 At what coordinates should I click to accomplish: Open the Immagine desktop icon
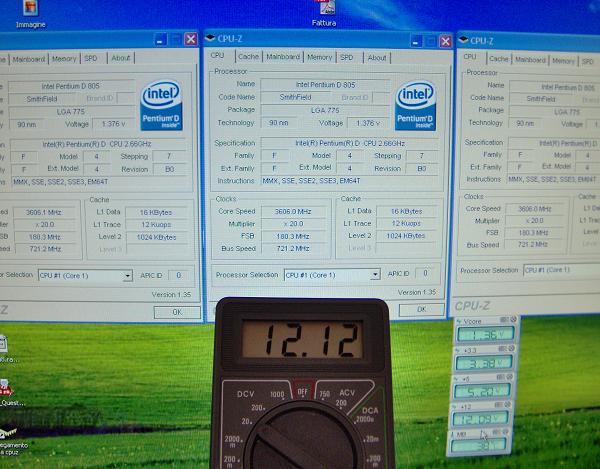[31, 12]
